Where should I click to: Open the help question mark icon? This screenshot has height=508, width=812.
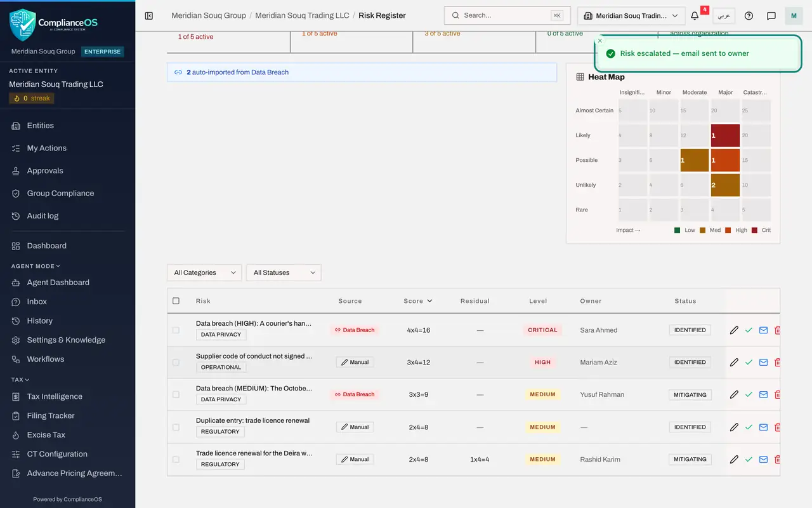click(x=749, y=16)
